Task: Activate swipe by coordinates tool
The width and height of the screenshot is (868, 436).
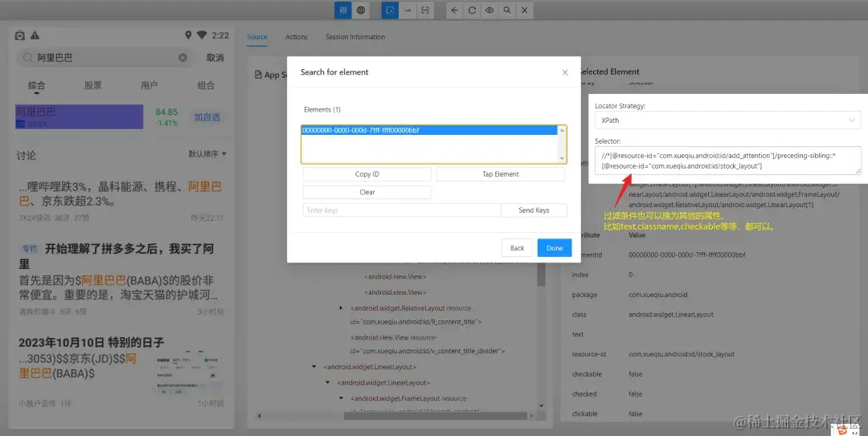Action: (407, 10)
